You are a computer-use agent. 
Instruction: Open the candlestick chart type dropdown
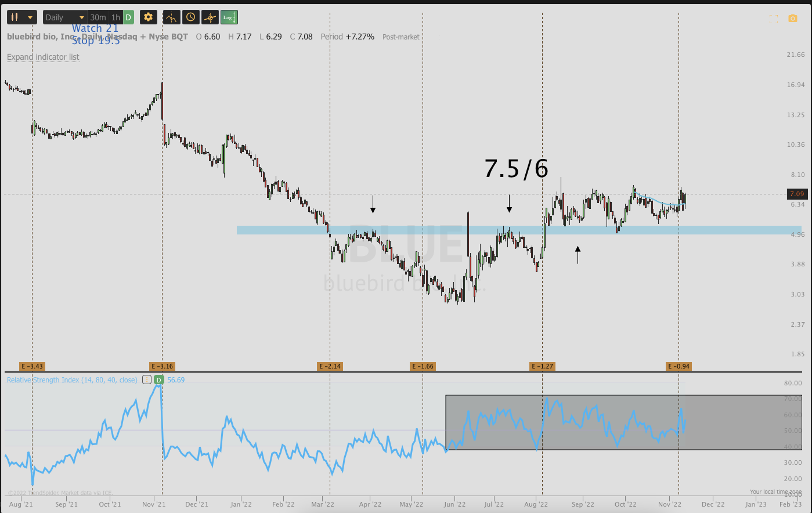[22, 17]
